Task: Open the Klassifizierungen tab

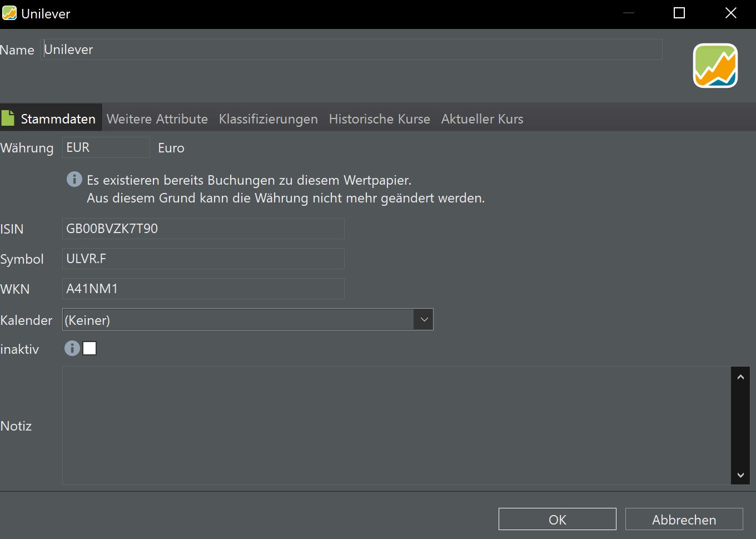Action: (x=268, y=119)
